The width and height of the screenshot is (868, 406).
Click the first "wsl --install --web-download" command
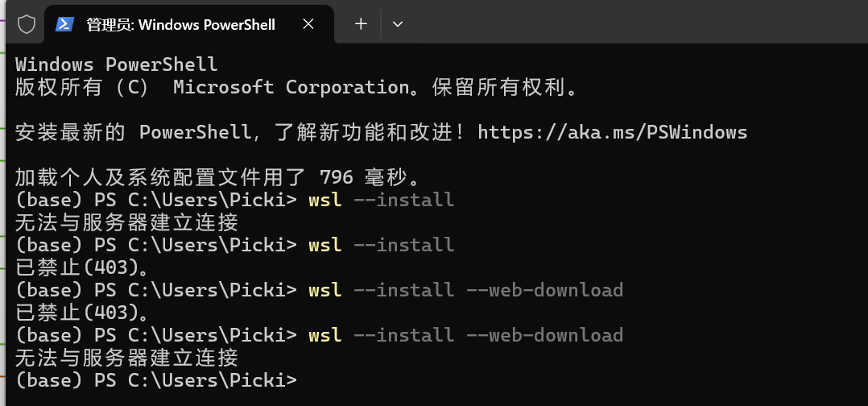[465, 290]
